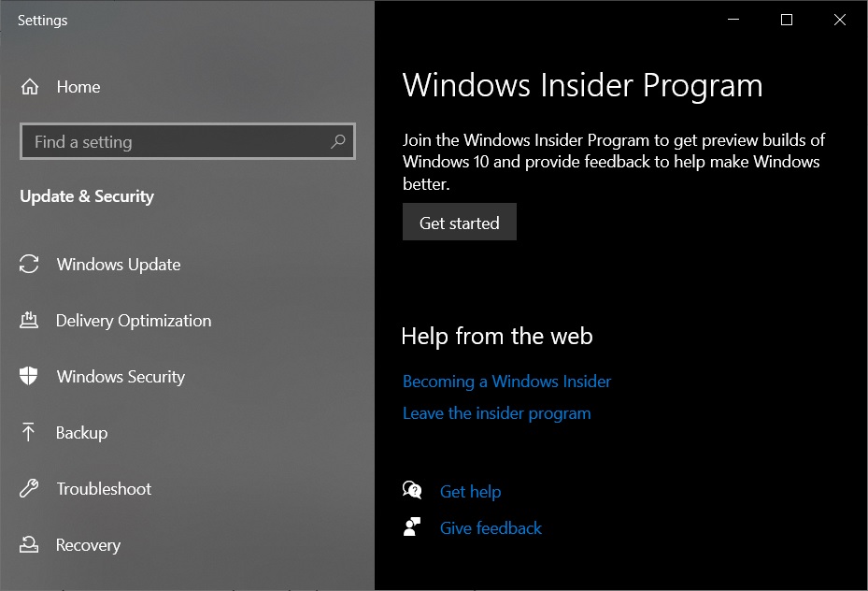Click the Get started button
Image resolution: width=868 pixels, height=591 pixels.
[x=460, y=222]
